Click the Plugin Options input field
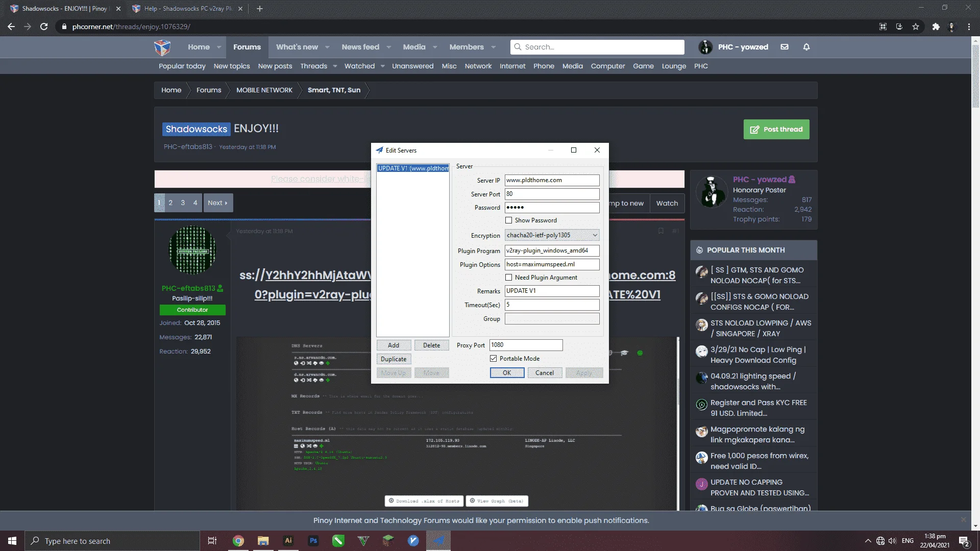 click(x=552, y=264)
